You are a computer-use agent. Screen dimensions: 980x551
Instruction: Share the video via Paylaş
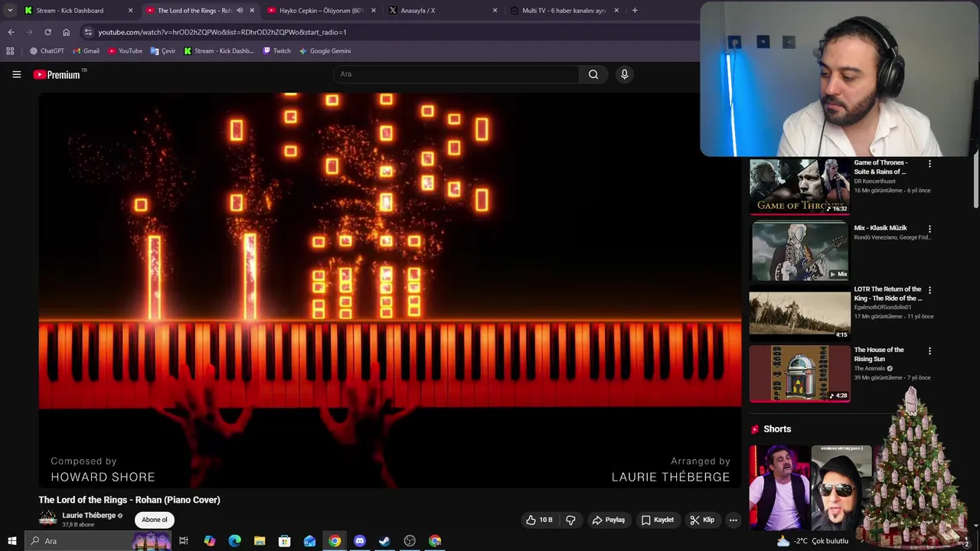click(x=609, y=520)
